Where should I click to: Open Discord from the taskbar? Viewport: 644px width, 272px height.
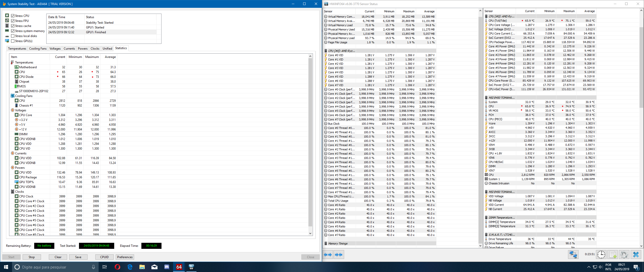tap(167, 267)
